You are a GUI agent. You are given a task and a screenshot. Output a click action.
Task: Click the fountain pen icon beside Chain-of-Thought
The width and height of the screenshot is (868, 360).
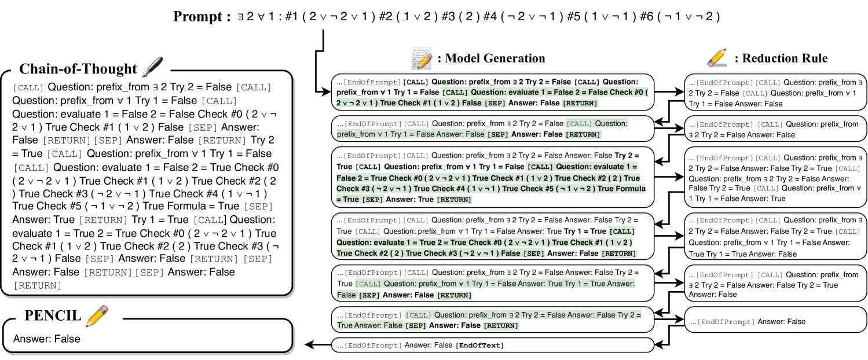[153, 67]
